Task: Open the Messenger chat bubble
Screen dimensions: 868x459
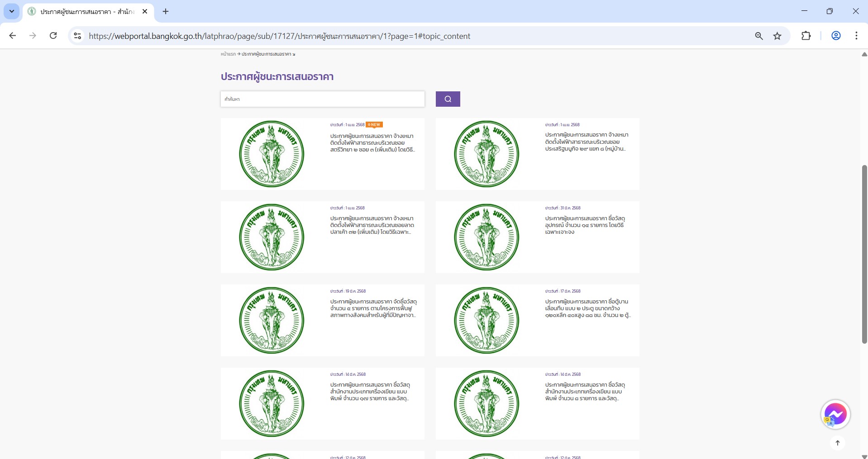Action: [835, 414]
